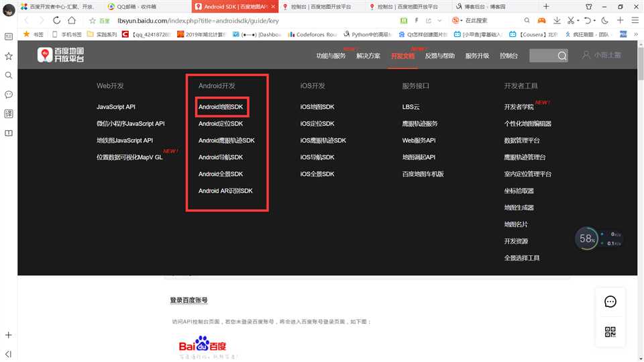Screen dimensions: 644x362
Task: Click the browser back arrow
Action: coord(27,20)
